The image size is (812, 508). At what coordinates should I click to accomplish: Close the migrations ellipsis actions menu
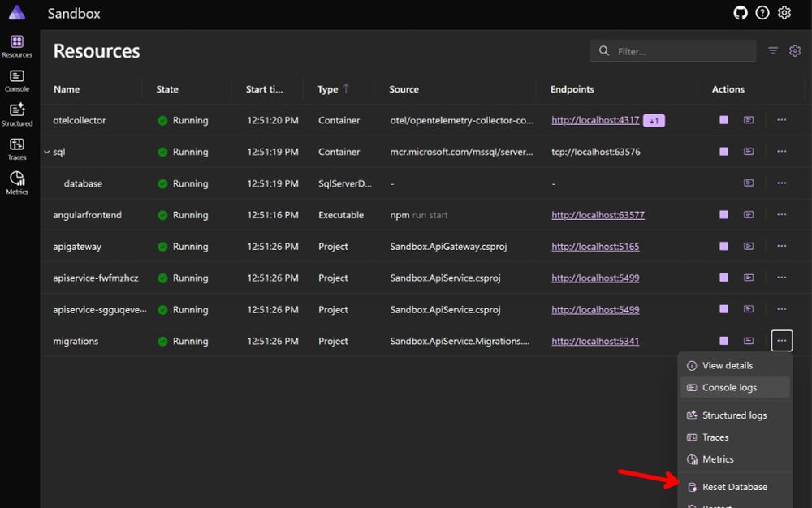(781, 341)
